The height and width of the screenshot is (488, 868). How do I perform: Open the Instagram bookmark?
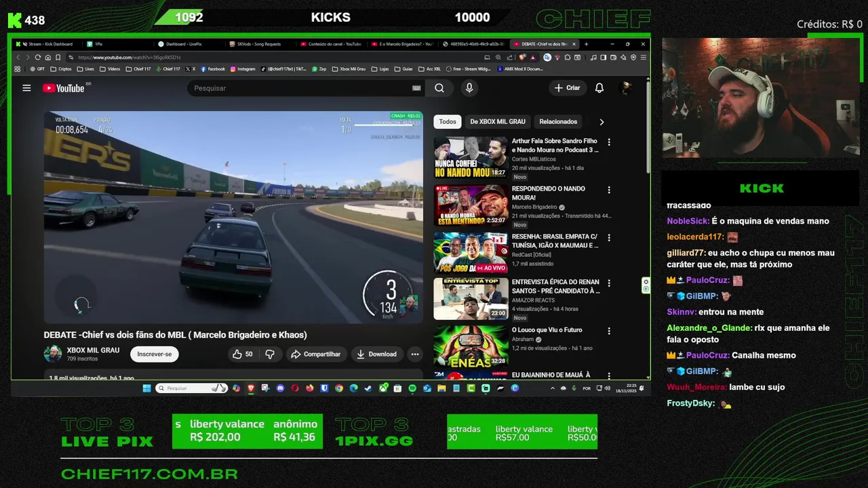click(x=242, y=68)
